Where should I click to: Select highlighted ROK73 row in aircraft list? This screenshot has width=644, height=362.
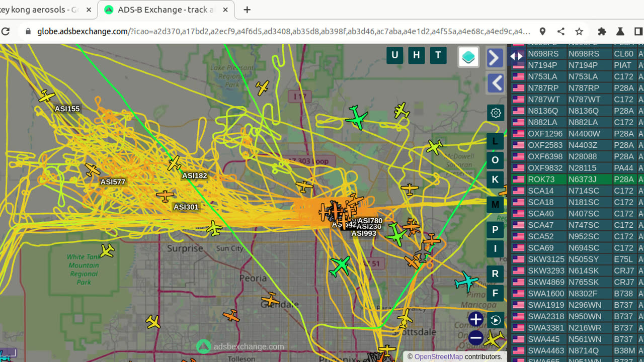578,179
